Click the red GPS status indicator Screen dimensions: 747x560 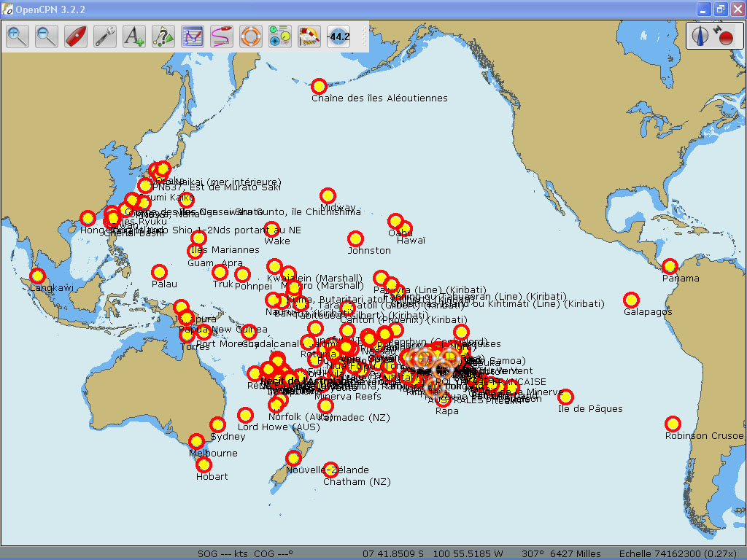725,36
